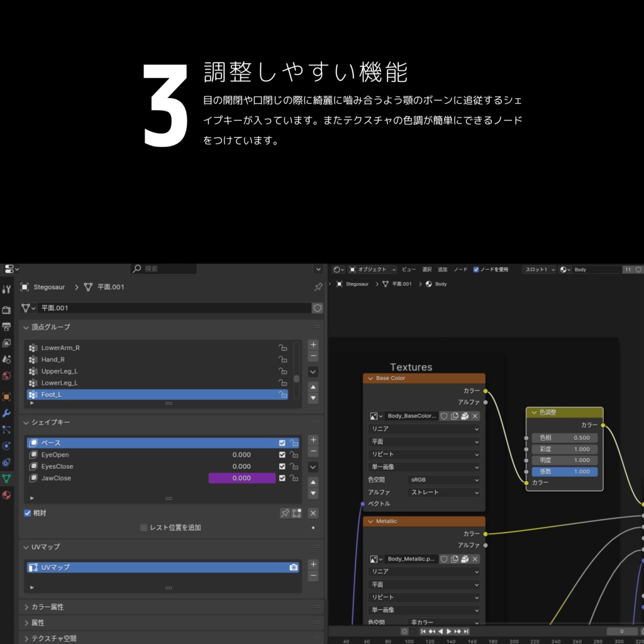Click the ノード menu in the header

click(x=461, y=269)
